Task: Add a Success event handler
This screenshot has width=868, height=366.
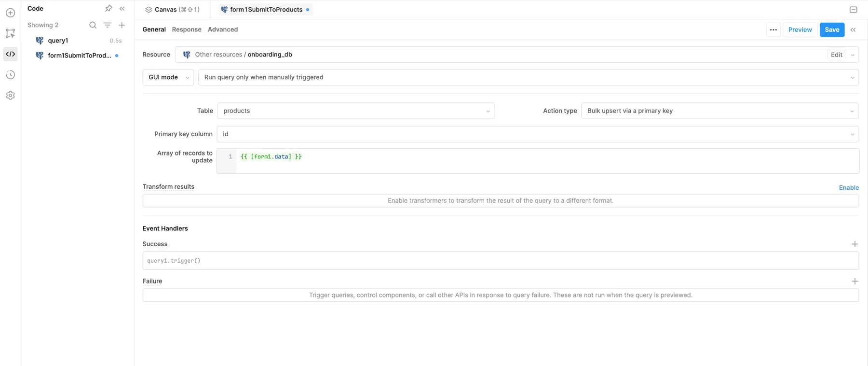Action: tap(854, 244)
